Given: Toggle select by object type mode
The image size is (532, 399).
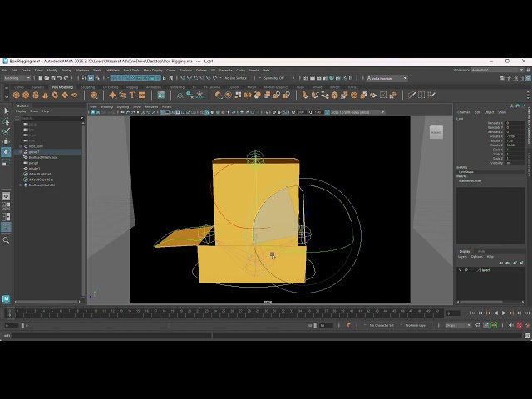Looking at the screenshot, I should click(91, 78).
